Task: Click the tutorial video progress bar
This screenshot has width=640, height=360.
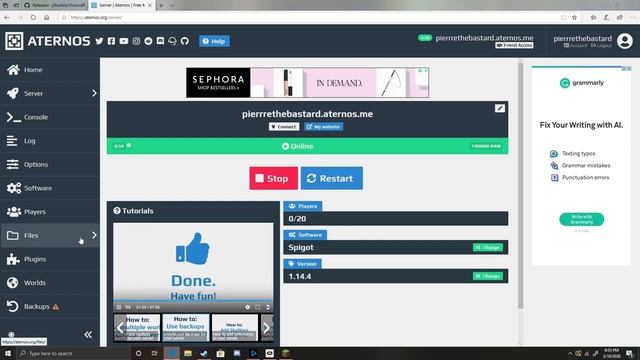Action: pyautogui.click(x=193, y=301)
